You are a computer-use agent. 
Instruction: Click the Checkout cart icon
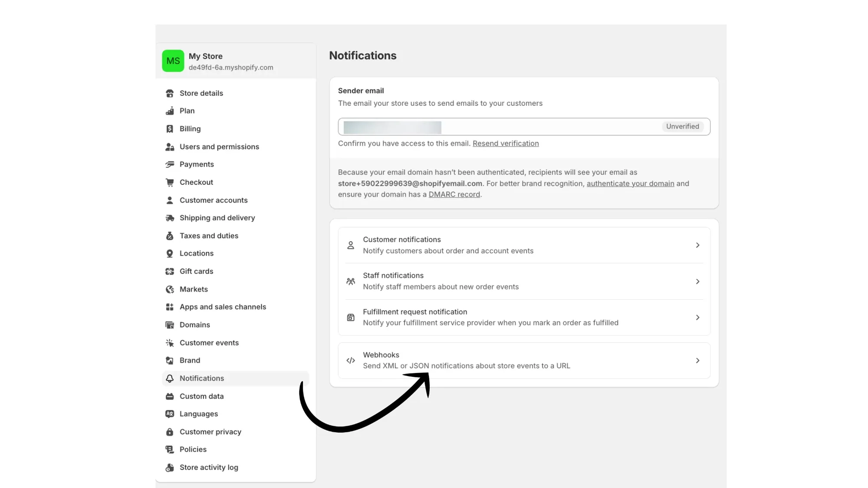(170, 182)
